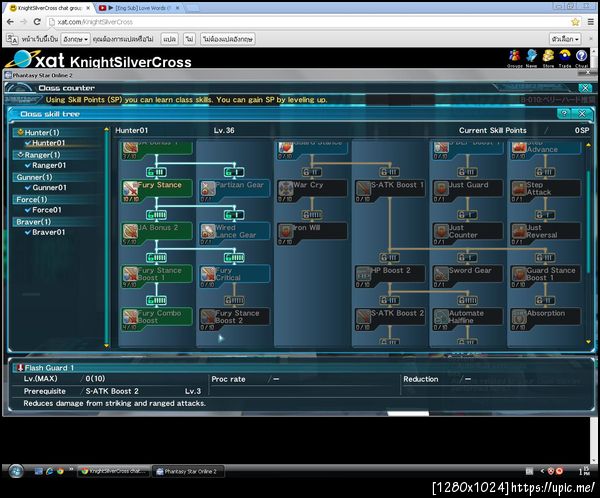The width and height of the screenshot is (600, 498).
Task: Click the HP Boost 2 skill icon
Action: (363, 274)
